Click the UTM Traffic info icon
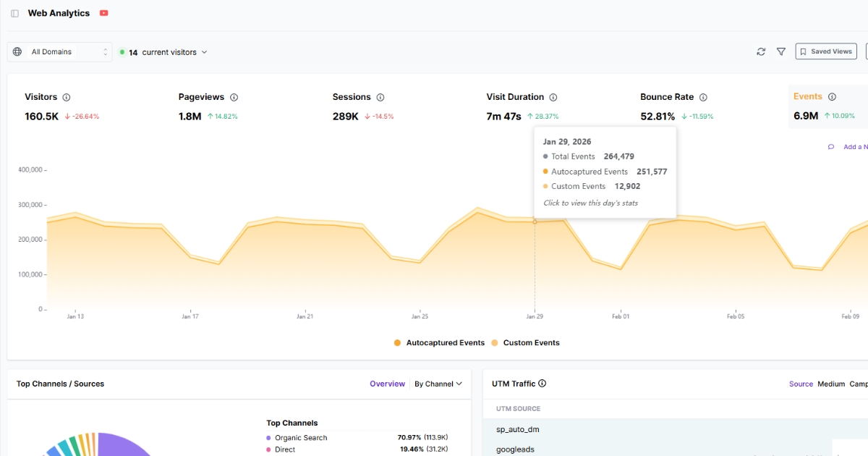Image resolution: width=868 pixels, height=456 pixels. pos(541,384)
